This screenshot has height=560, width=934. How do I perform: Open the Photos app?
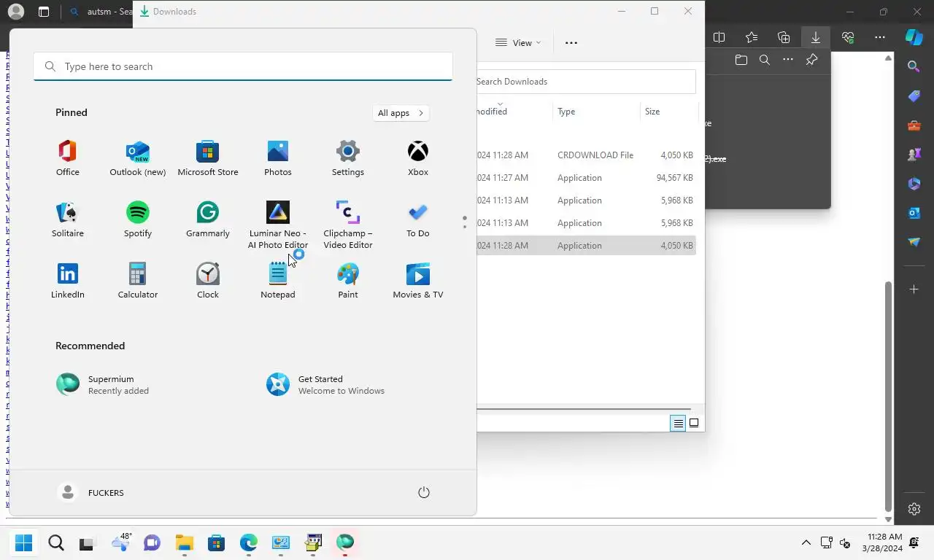(x=278, y=158)
